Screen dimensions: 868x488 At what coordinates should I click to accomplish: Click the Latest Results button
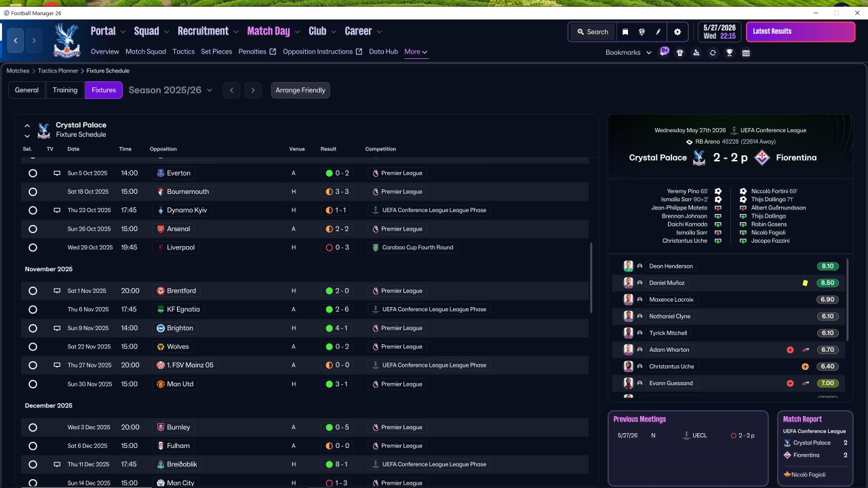point(801,32)
